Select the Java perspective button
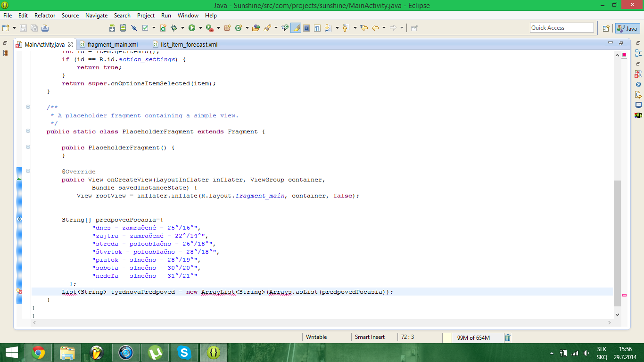The width and height of the screenshot is (644, 362). coord(627,28)
